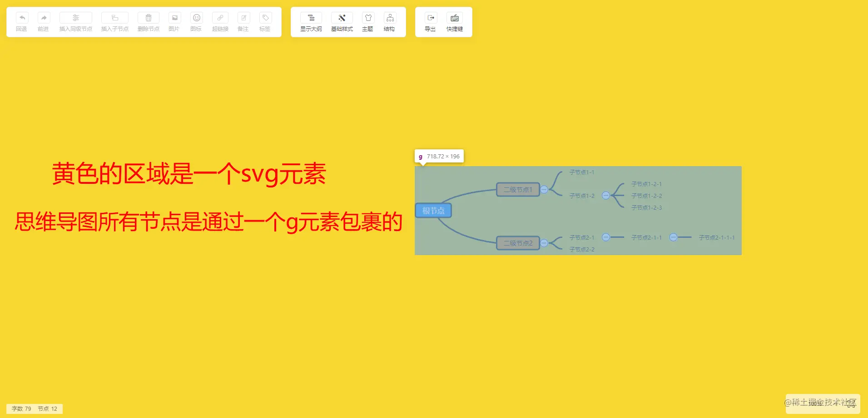Collapse the 二级节点1 branch
Screen dimensions: 868x418
(544, 189)
